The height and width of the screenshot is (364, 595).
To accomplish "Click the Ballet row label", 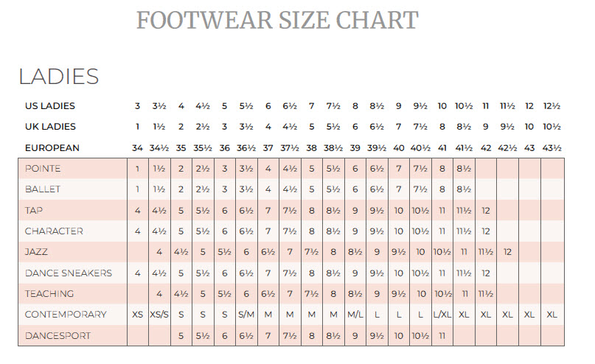I will pos(43,189).
